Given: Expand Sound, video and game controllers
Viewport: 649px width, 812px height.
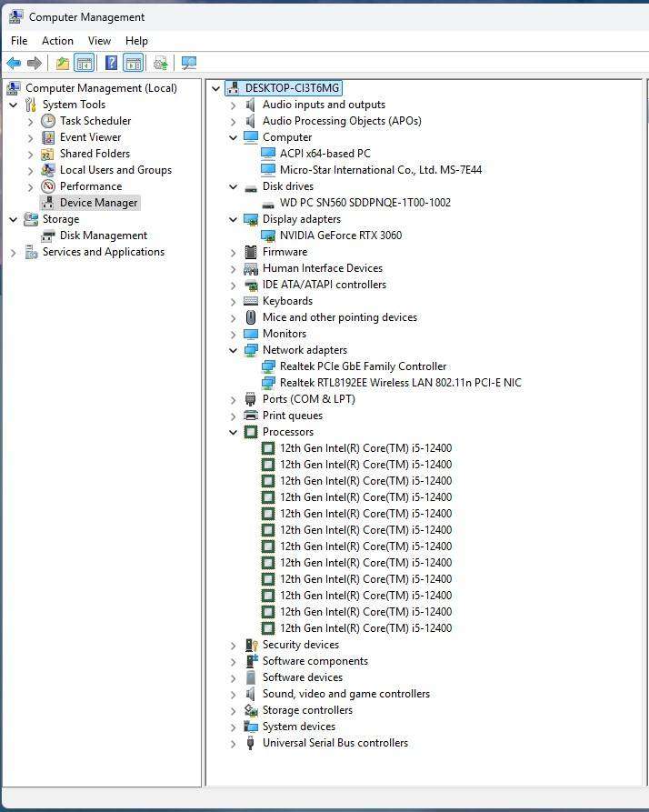Looking at the screenshot, I should coord(233,695).
